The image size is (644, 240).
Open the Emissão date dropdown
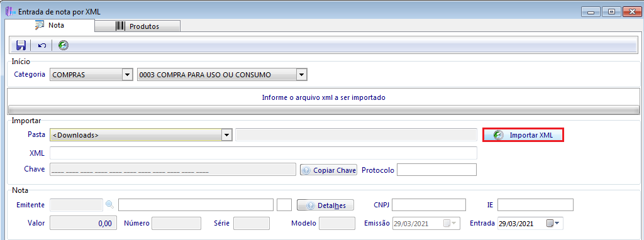(x=450, y=224)
